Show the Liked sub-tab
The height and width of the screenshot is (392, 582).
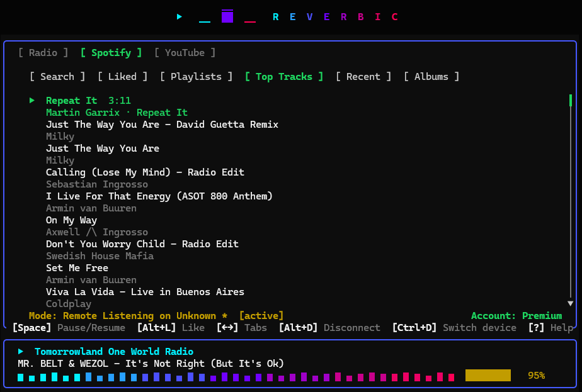[x=122, y=77]
